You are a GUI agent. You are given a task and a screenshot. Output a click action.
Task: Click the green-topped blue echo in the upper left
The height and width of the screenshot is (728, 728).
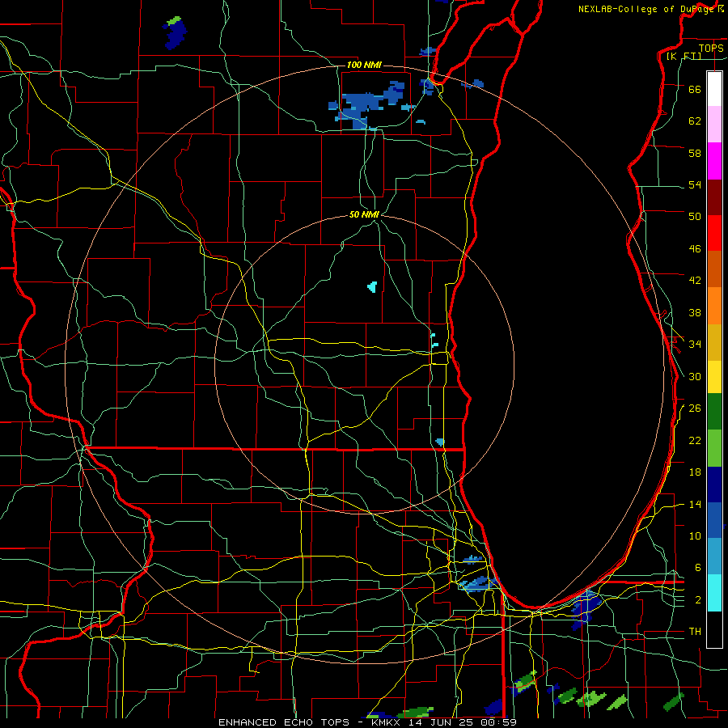tap(175, 32)
